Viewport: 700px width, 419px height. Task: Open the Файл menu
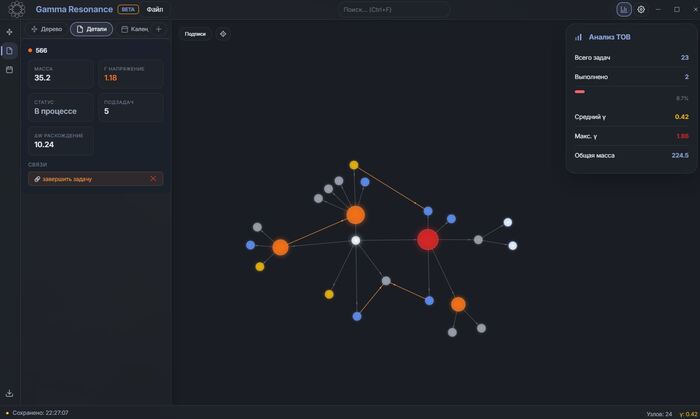(155, 9)
